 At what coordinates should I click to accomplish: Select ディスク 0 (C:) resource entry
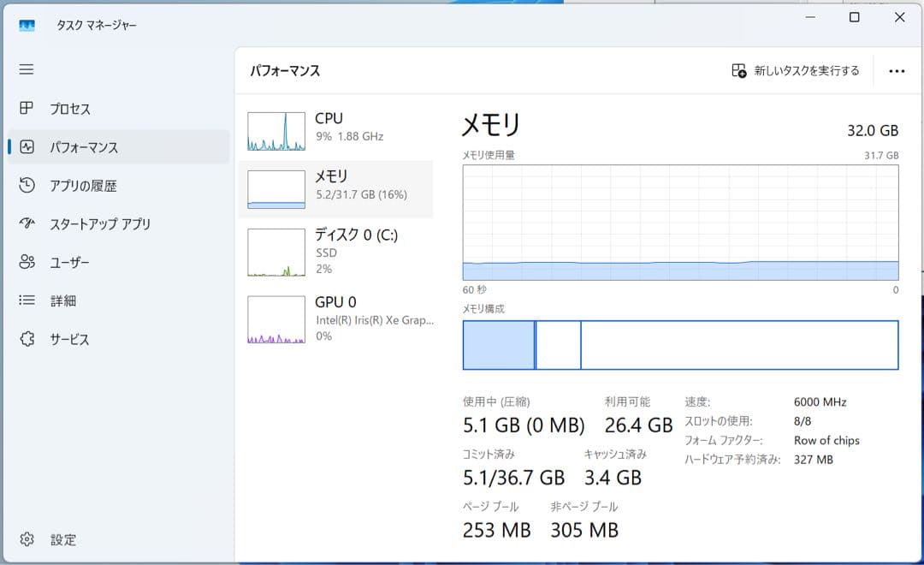coord(336,251)
